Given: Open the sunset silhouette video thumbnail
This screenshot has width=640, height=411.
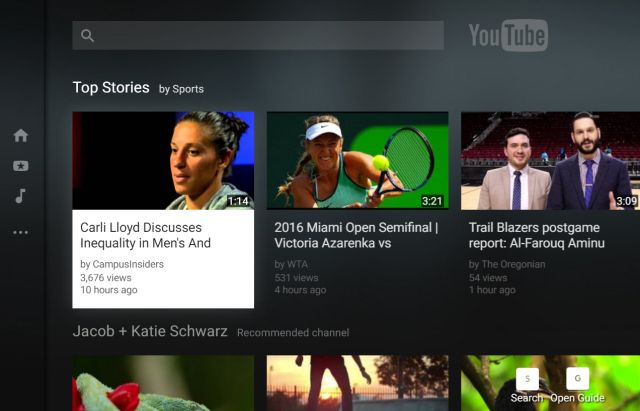Looking at the screenshot, I should 357,384.
